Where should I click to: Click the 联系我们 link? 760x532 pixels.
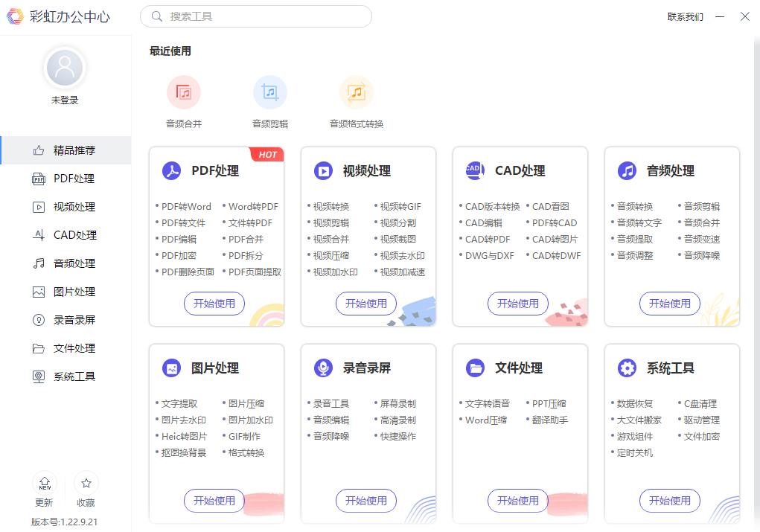tap(685, 16)
